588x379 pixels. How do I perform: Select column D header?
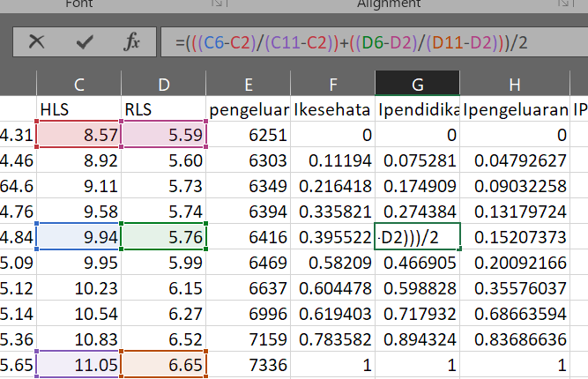pos(164,84)
